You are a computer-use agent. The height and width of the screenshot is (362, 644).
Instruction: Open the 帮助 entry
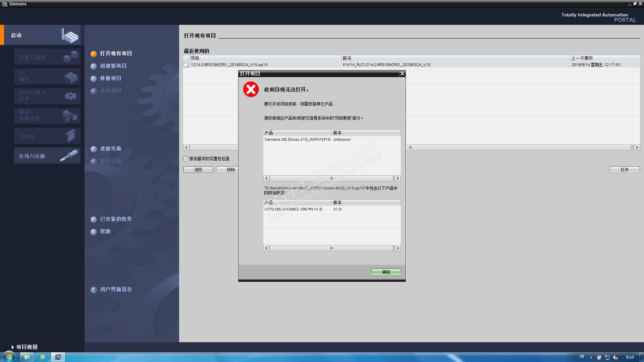105,232
